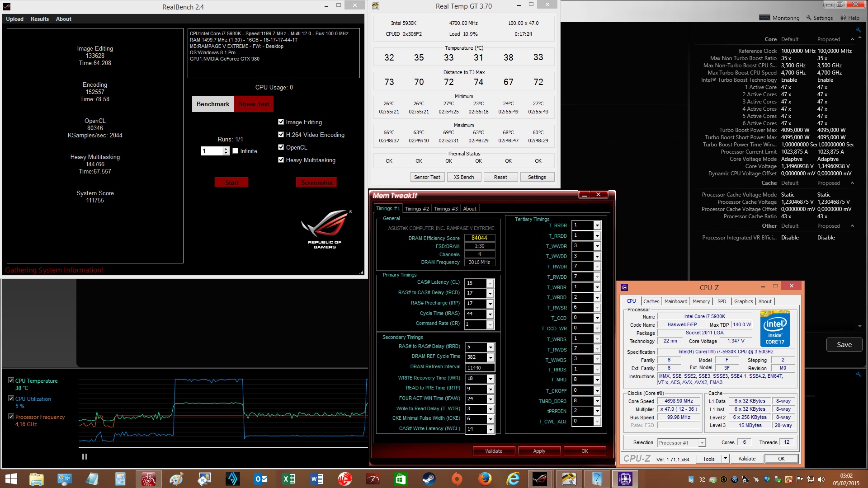Open the Upload menu in RealBench
868x488 pixels.
point(14,19)
